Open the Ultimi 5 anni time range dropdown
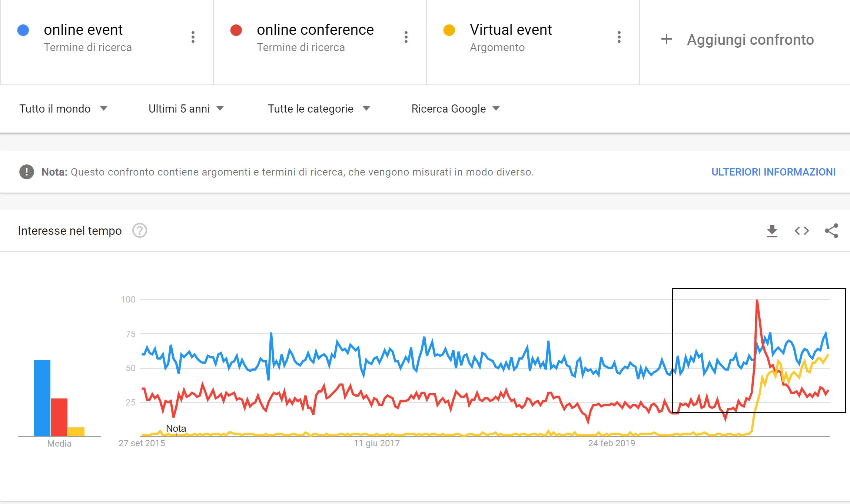The image size is (850, 504). (186, 109)
